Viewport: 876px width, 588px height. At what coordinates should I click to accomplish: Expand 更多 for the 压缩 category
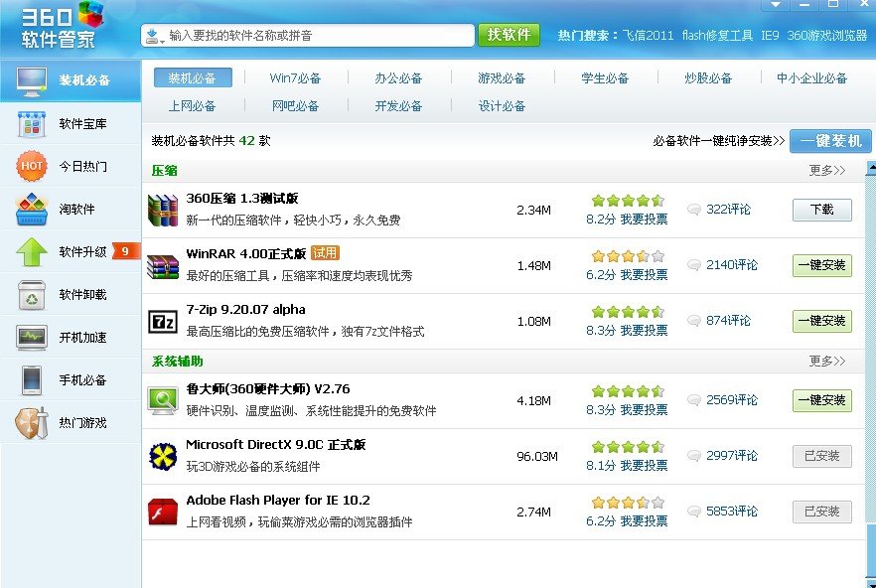pos(827,170)
